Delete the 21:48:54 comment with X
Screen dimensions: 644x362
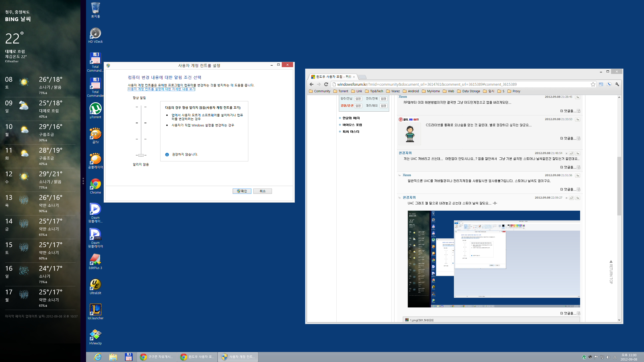pos(566,153)
